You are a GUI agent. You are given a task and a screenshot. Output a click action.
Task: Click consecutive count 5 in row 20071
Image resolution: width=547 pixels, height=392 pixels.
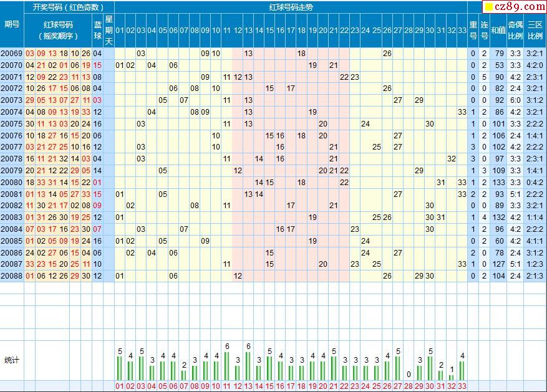coord(484,77)
